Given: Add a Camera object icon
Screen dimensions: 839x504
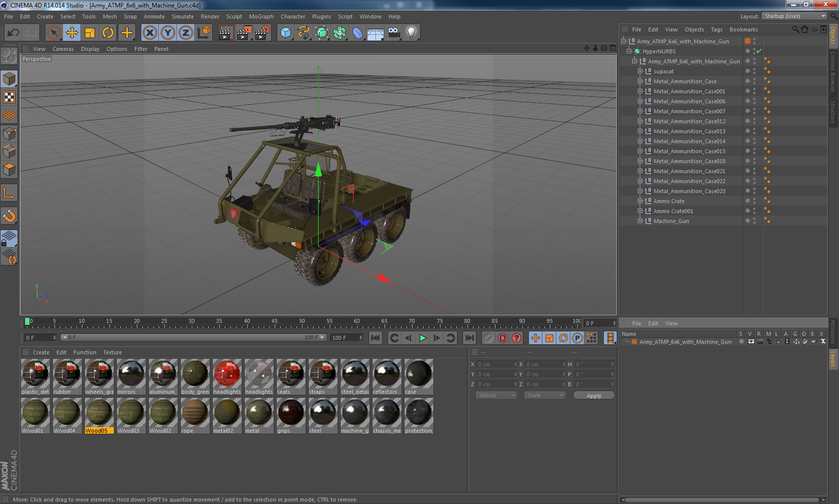Looking at the screenshot, I should 394,33.
